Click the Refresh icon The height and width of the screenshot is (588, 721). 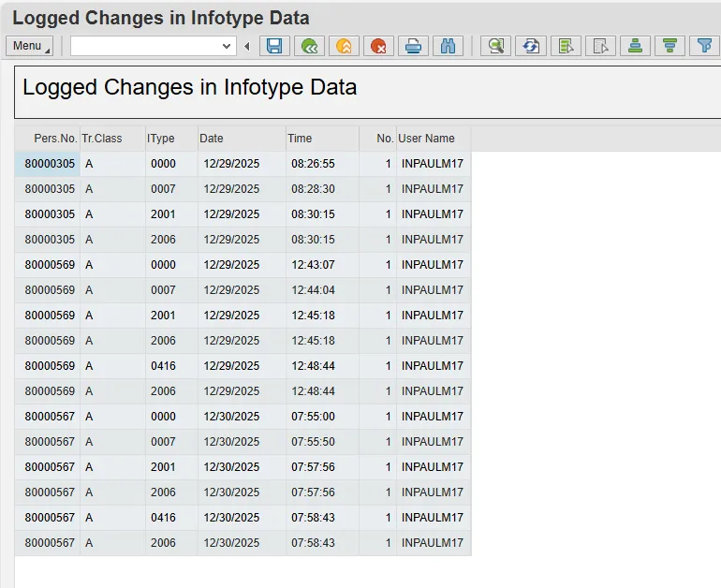(x=531, y=46)
